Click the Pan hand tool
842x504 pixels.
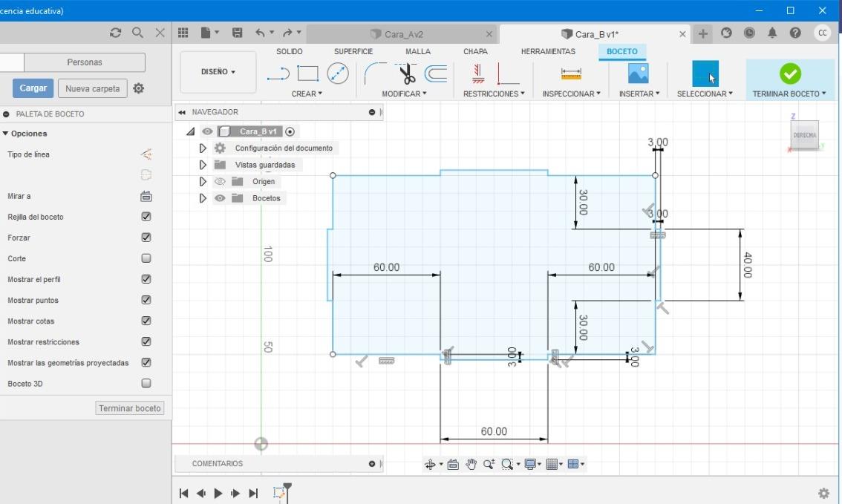pyautogui.click(x=471, y=464)
